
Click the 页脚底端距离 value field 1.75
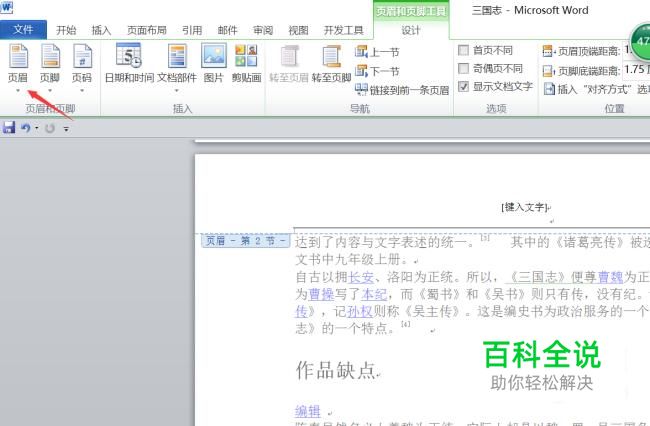(636, 70)
